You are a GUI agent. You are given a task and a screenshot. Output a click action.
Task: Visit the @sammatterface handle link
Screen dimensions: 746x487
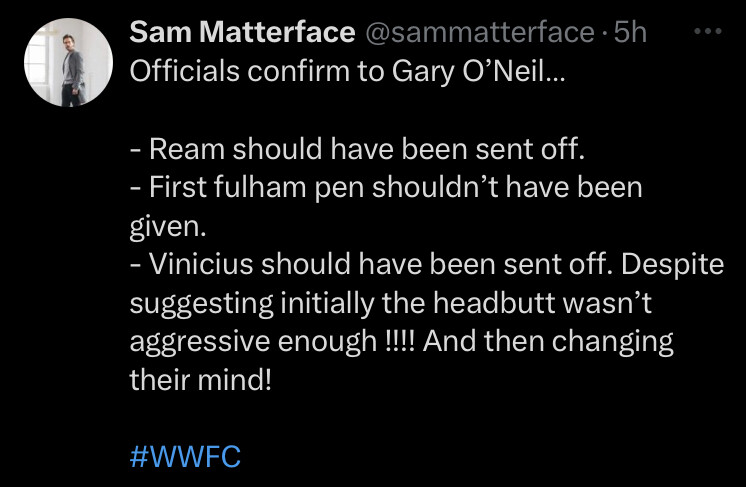click(x=480, y=32)
